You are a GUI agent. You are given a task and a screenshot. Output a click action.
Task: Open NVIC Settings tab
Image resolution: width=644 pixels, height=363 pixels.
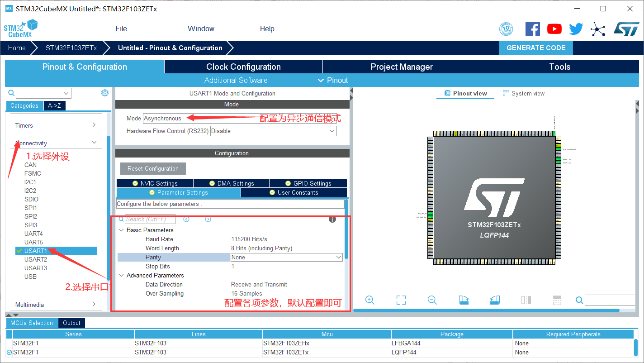click(155, 183)
